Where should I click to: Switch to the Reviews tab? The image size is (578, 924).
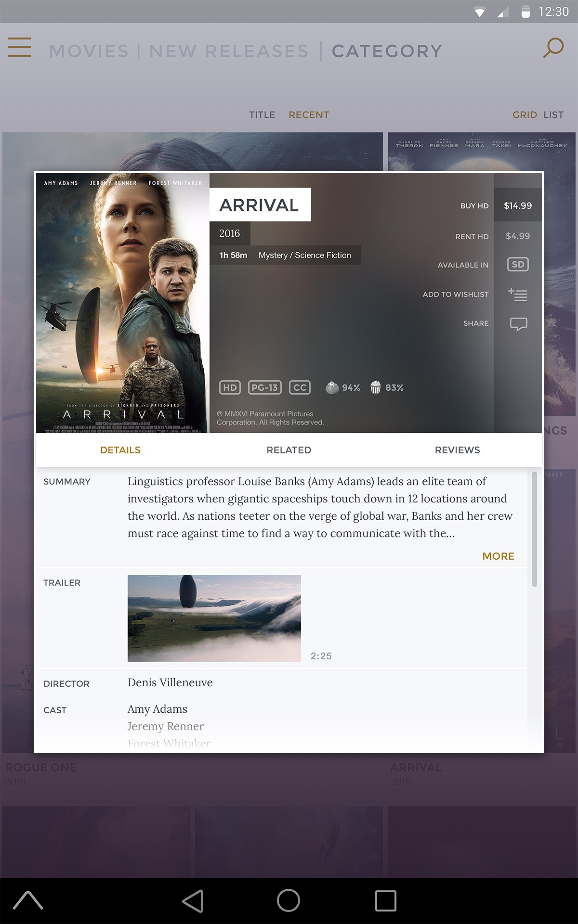tap(458, 450)
